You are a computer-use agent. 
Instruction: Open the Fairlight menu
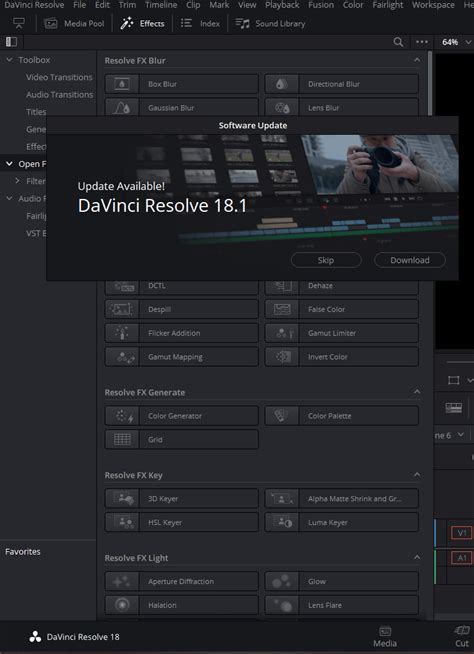coord(388,5)
